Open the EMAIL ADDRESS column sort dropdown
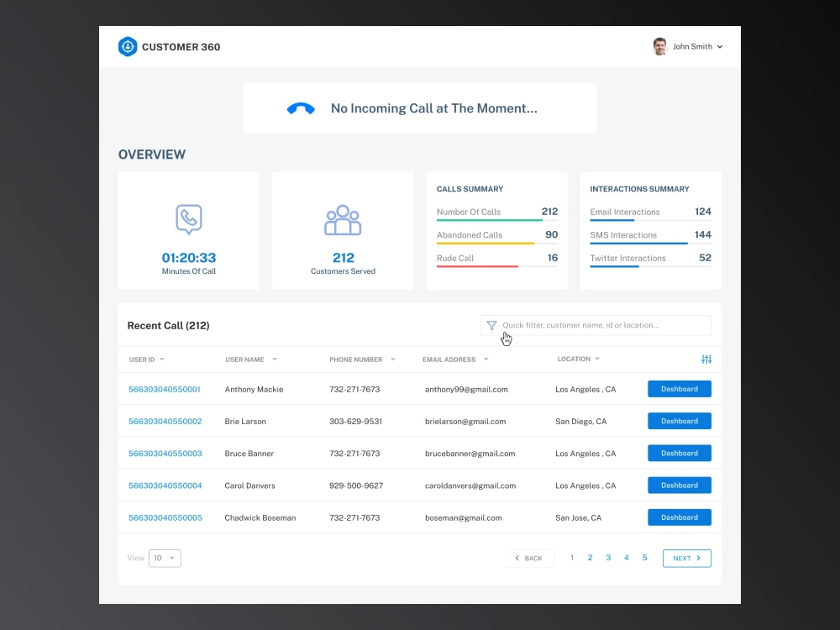840x630 pixels. coord(485,359)
